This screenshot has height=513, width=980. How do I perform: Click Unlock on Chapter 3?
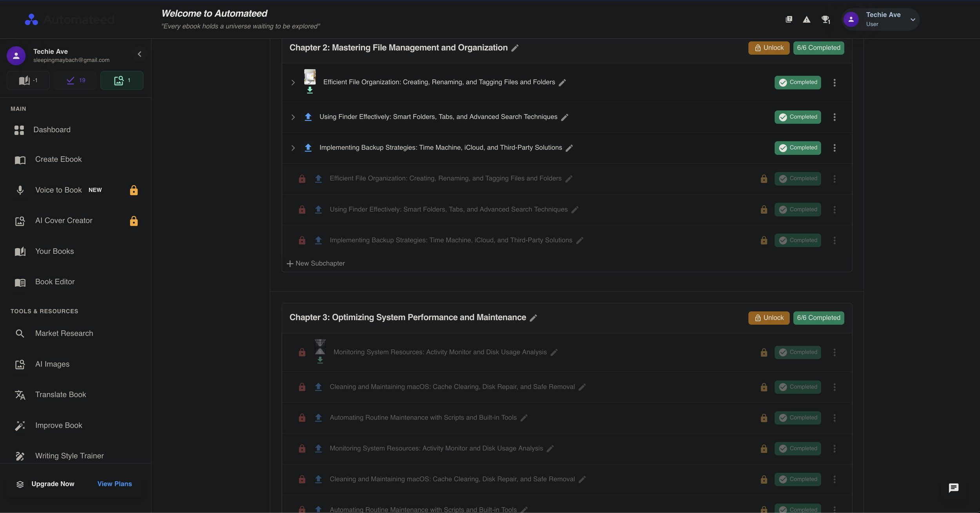[768, 318]
